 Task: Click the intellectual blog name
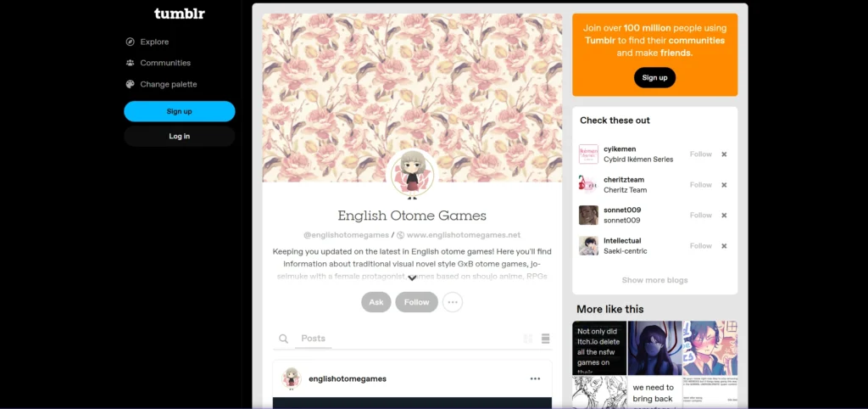[622, 240]
